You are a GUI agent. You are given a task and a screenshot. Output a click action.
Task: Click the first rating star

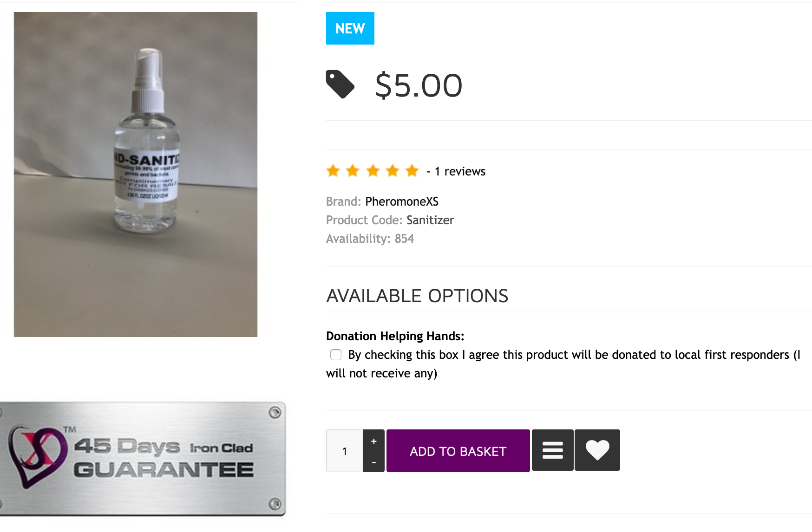tap(333, 171)
